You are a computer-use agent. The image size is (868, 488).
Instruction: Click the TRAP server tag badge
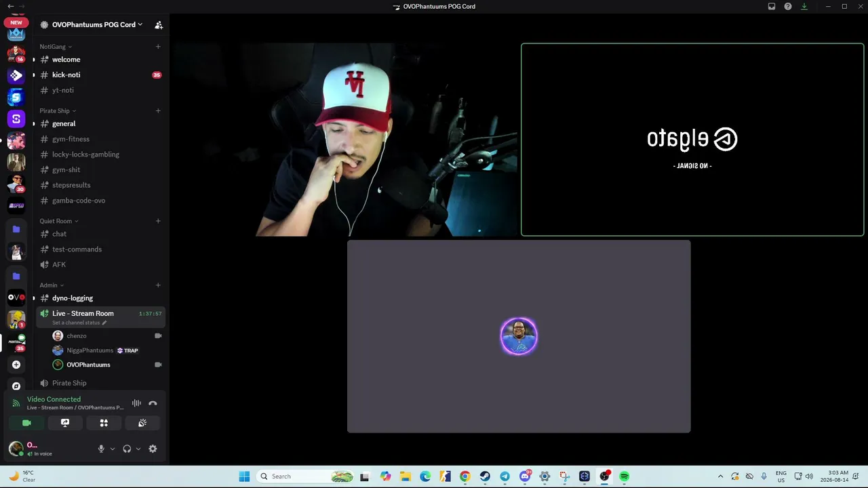[127, 350]
